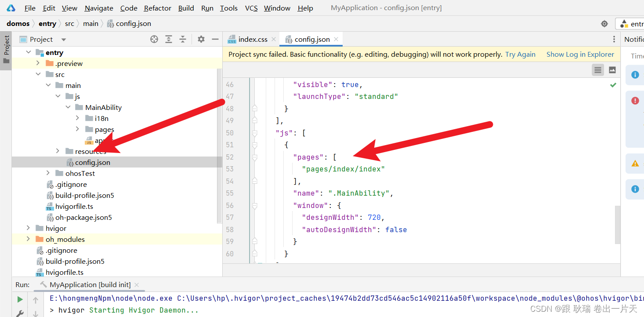Click the up arrow in Run panel

point(36,300)
